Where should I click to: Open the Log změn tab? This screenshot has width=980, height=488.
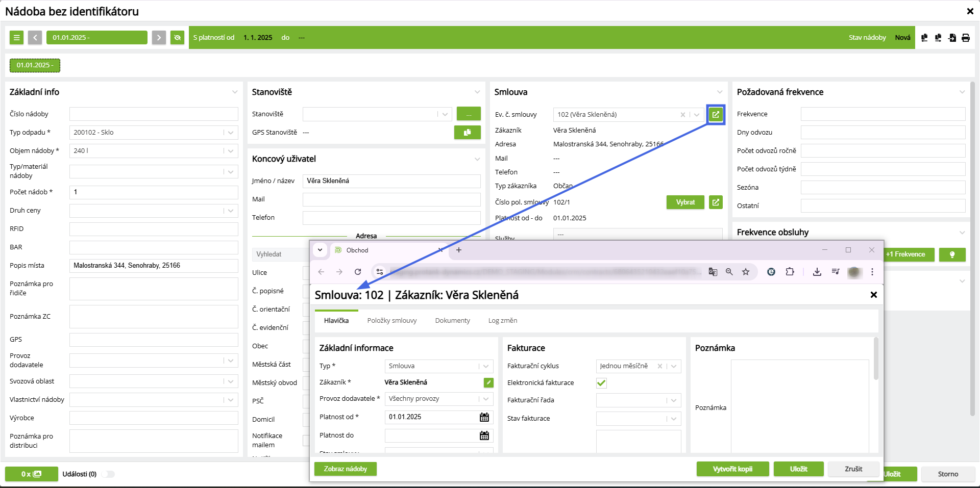click(x=503, y=321)
